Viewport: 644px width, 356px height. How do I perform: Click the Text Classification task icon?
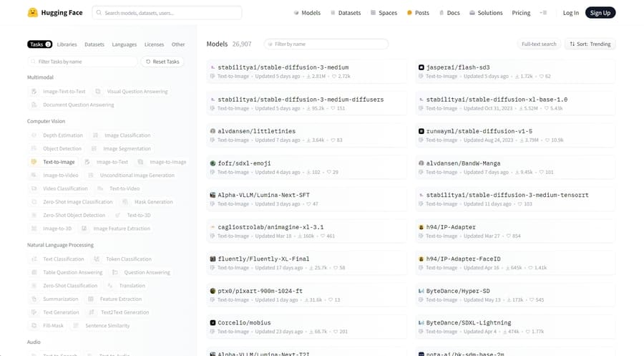click(34, 259)
